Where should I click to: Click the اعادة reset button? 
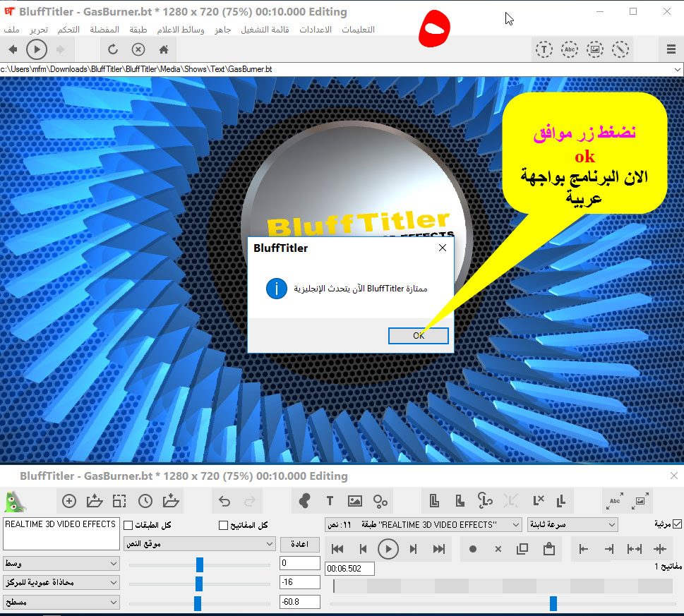point(300,544)
